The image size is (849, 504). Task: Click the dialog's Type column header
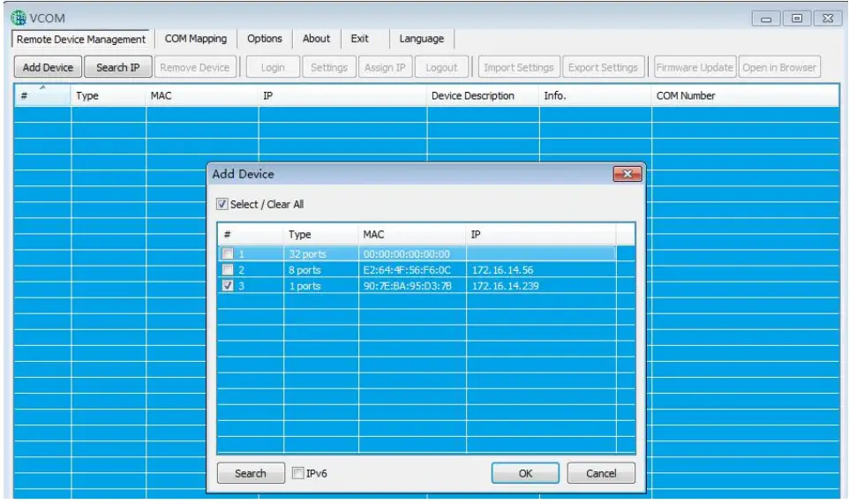[x=320, y=235]
